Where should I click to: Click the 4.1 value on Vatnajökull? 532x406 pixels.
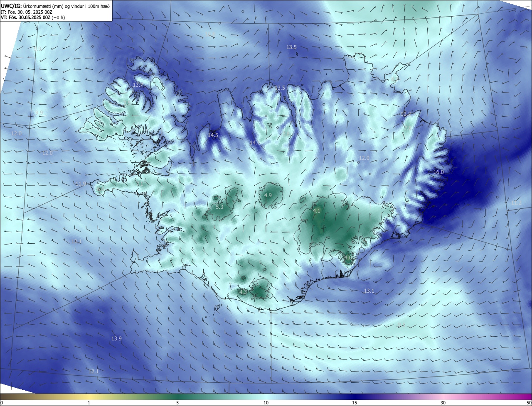click(316, 211)
